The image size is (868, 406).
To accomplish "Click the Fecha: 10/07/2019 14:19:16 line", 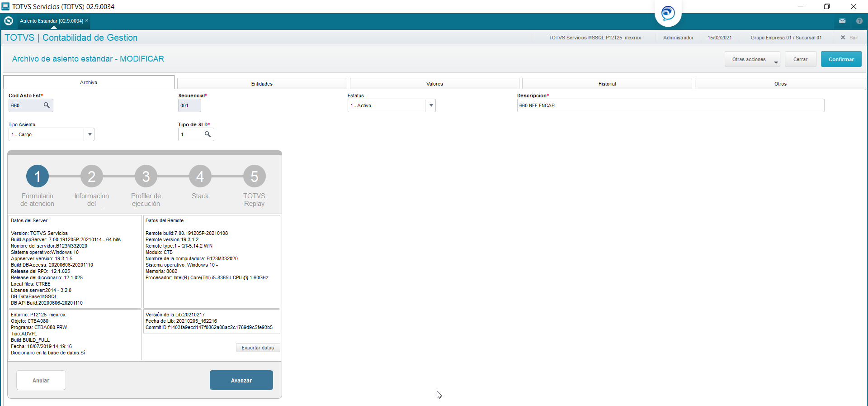I will [41, 346].
